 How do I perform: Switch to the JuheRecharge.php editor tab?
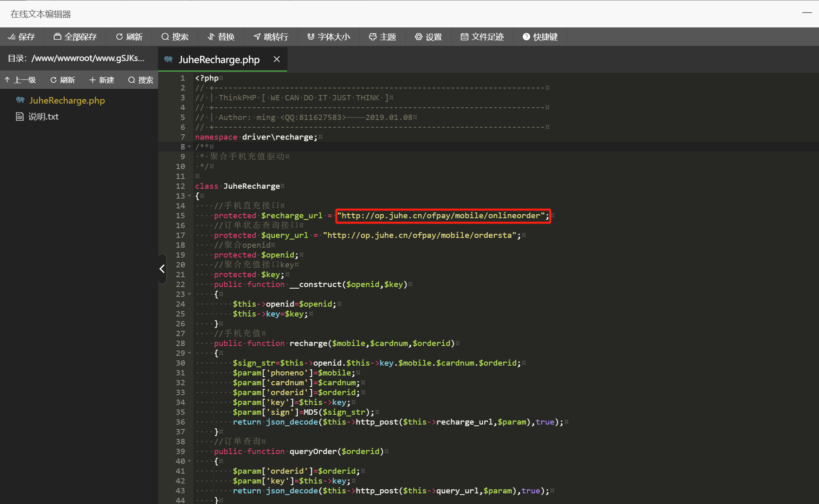(x=219, y=59)
